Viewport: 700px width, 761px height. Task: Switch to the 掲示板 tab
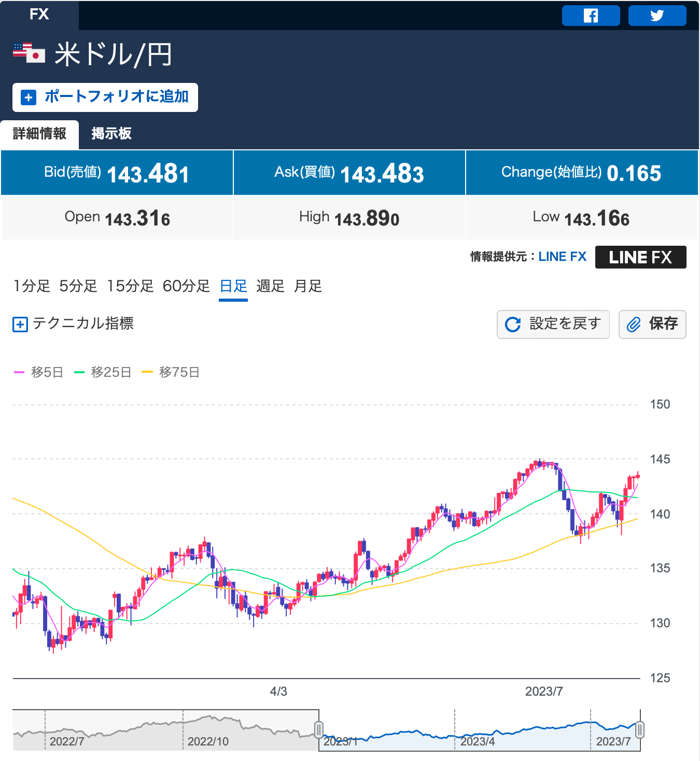click(x=111, y=134)
